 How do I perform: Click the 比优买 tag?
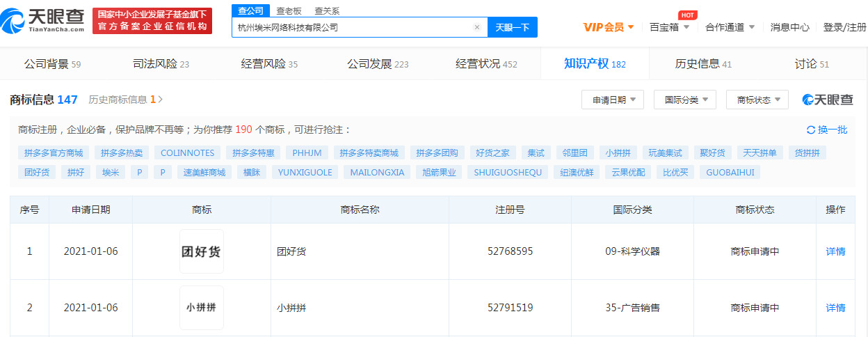click(x=675, y=172)
